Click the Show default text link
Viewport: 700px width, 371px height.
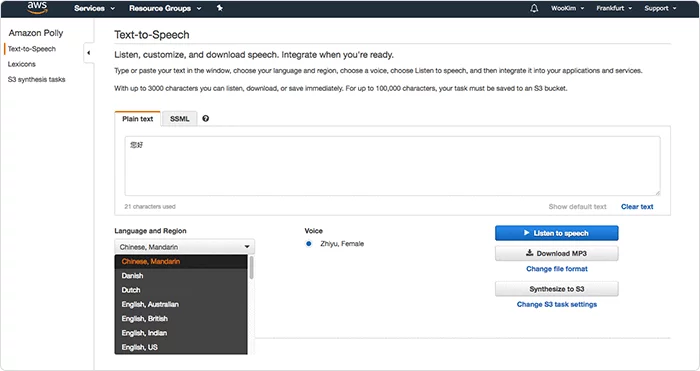577,206
